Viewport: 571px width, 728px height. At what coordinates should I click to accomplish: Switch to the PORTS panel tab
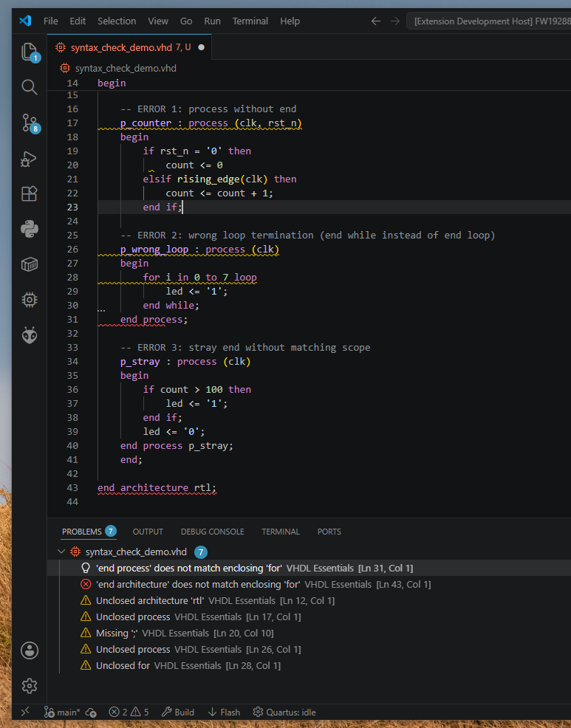tap(329, 531)
